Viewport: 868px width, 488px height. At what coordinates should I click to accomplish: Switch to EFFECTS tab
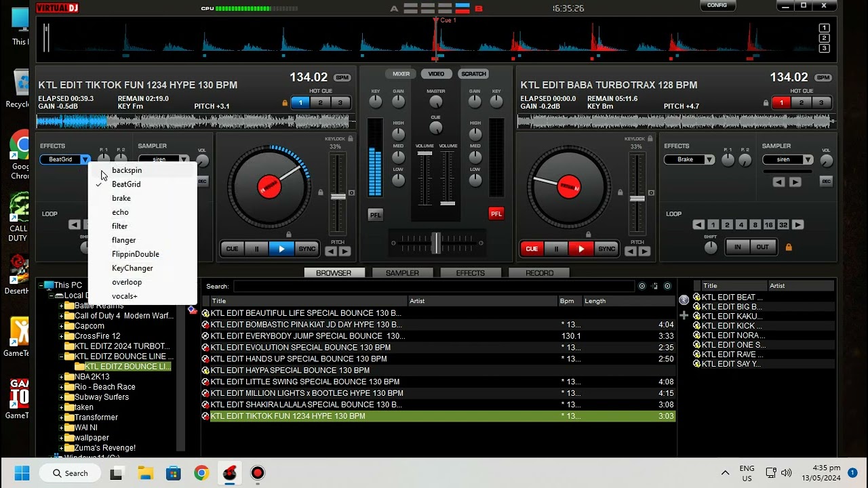click(x=471, y=272)
